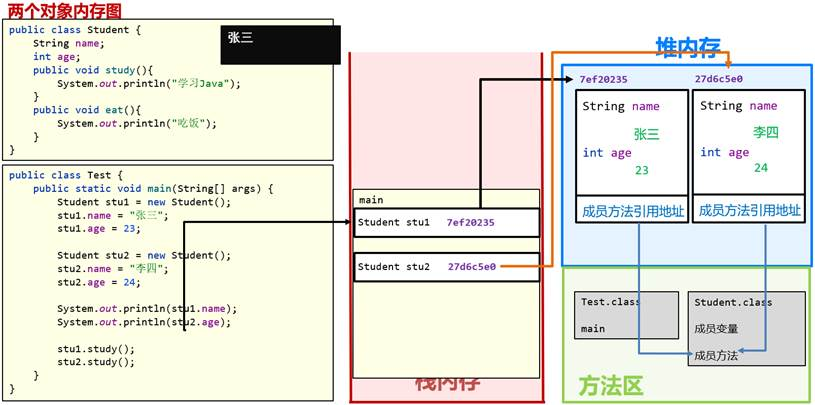Click address 7ef20235 beside Student stu1
The height and width of the screenshot is (405, 815).
(x=471, y=223)
